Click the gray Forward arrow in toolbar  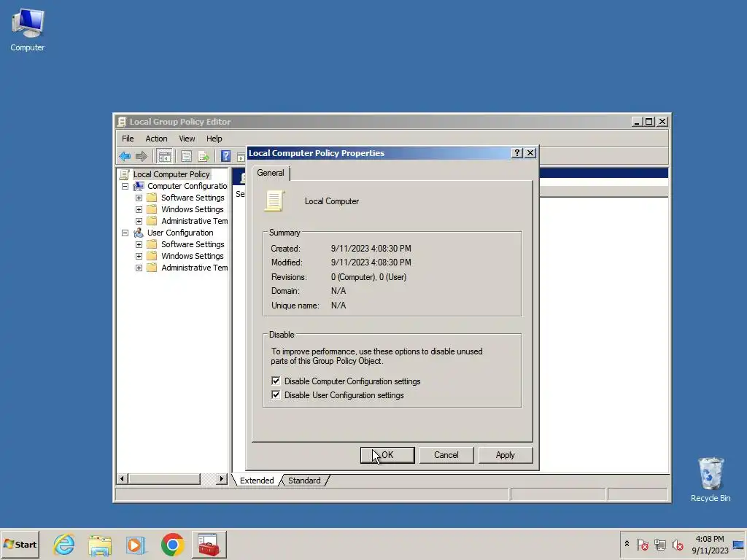pyautogui.click(x=142, y=156)
